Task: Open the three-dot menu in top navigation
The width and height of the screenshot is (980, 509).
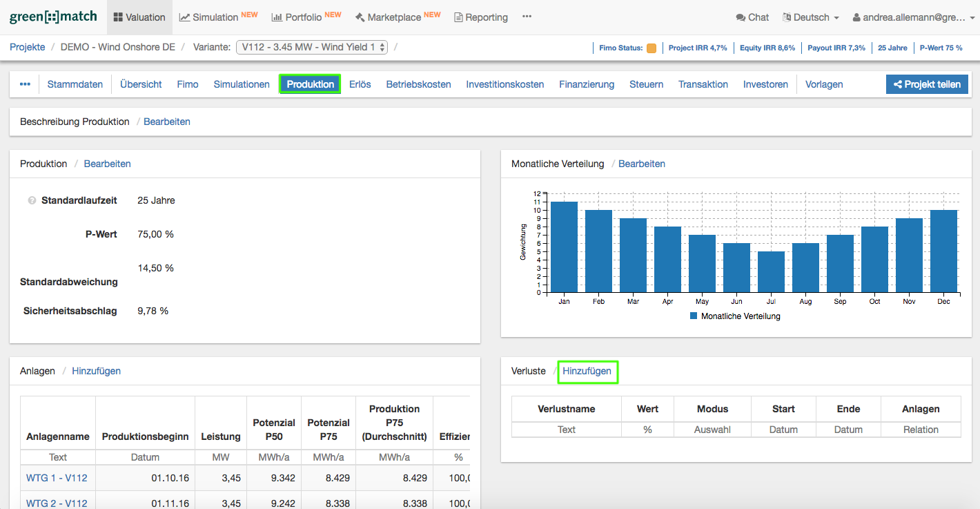Action: [527, 17]
